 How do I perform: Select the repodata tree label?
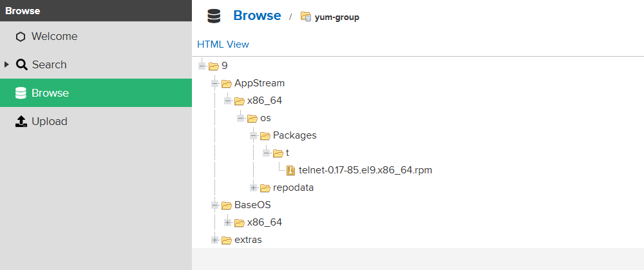coord(293,188)
